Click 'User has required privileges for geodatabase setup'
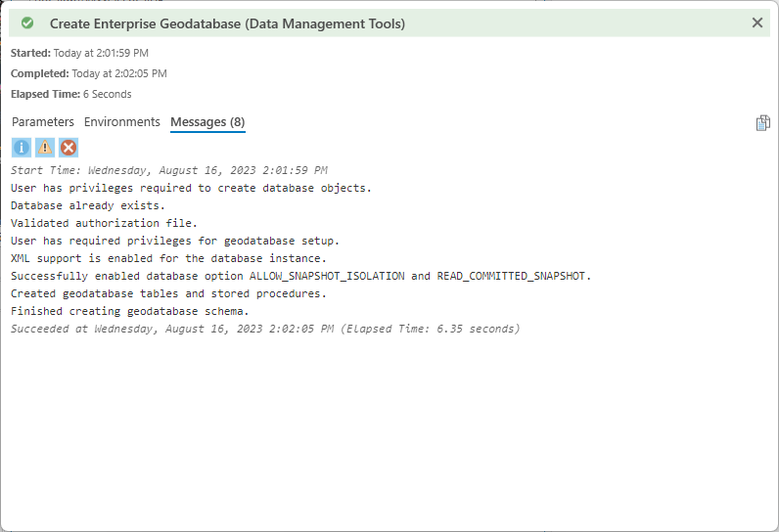This screenshot has height=532, width=779. click(175, 241)
